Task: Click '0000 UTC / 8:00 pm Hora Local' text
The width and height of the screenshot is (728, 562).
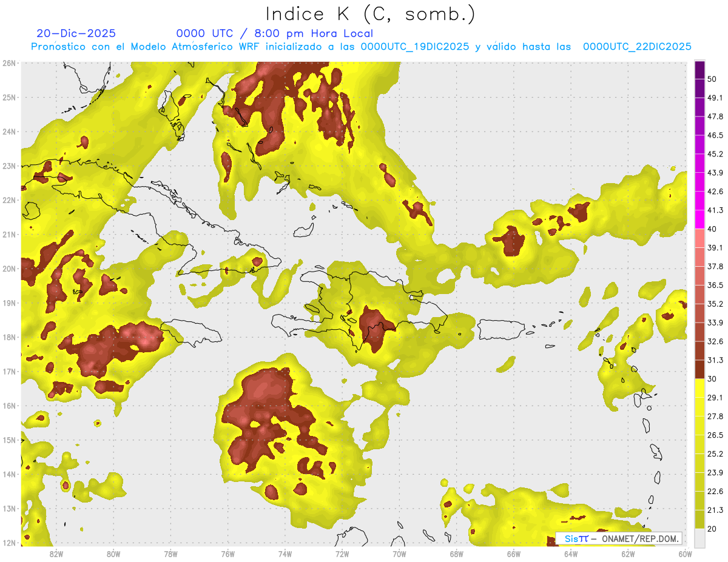Action: coord(274,33)
